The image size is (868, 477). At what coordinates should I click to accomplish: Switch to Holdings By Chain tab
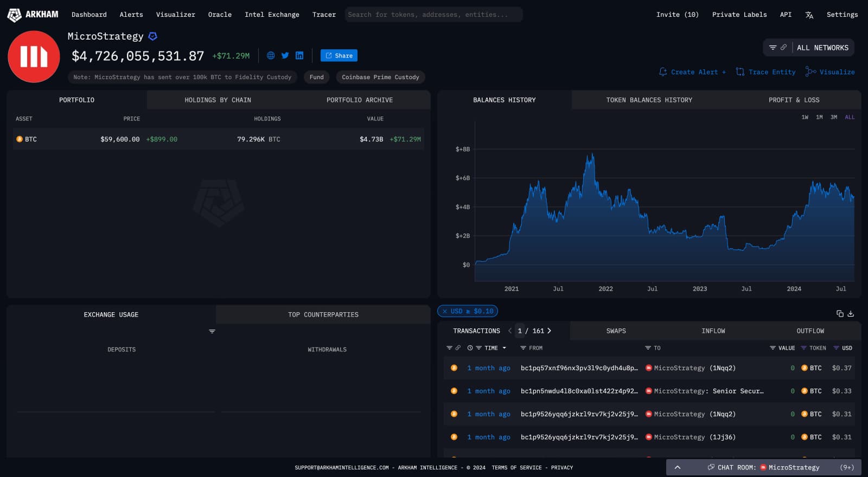point(218,100)
